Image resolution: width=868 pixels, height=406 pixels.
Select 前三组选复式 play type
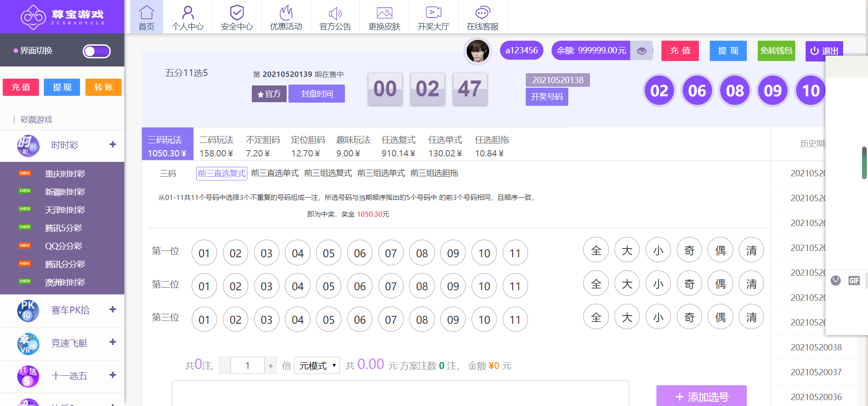[328, 173]
